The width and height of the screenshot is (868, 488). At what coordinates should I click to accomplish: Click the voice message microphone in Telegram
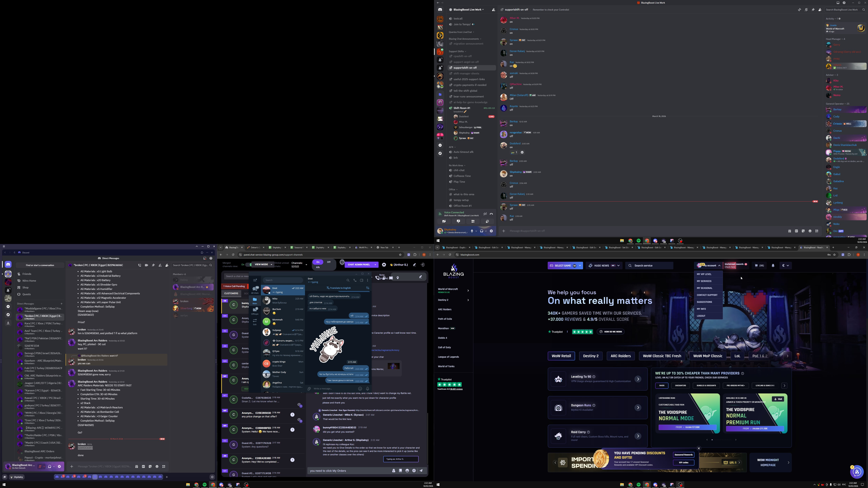367,389
